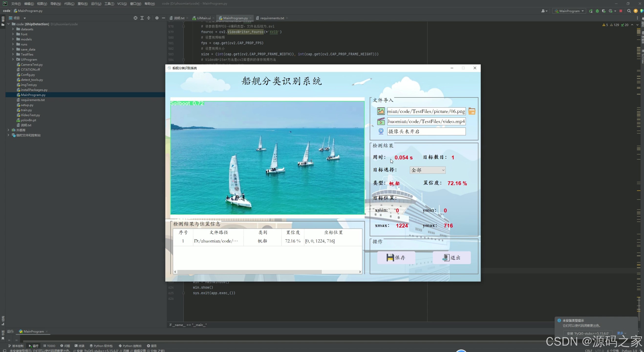Viewport: 644px width, 352px height.
Task: Open the Python 软件包 tool window
Action: pyautogui.click(x=101, y=346)
